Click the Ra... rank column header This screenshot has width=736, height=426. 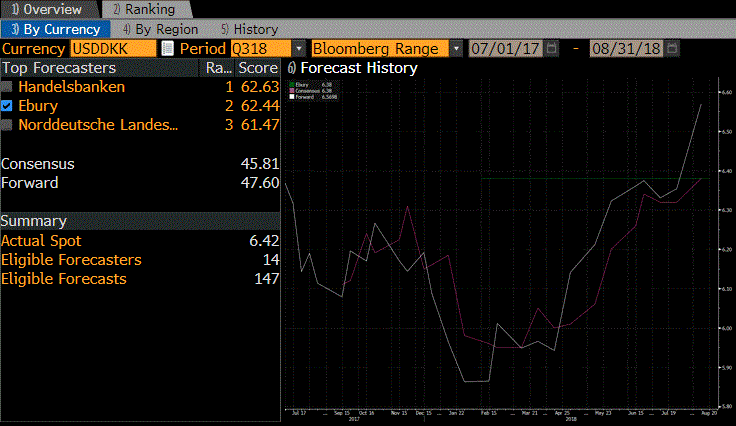click(218, 68)
